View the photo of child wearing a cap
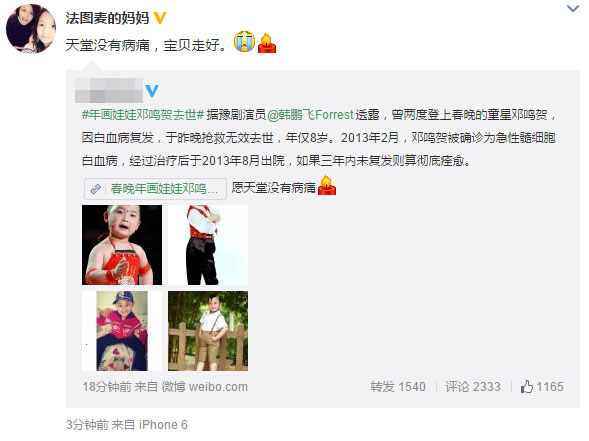This screenshot has height=441, width=589. (122, 331)
